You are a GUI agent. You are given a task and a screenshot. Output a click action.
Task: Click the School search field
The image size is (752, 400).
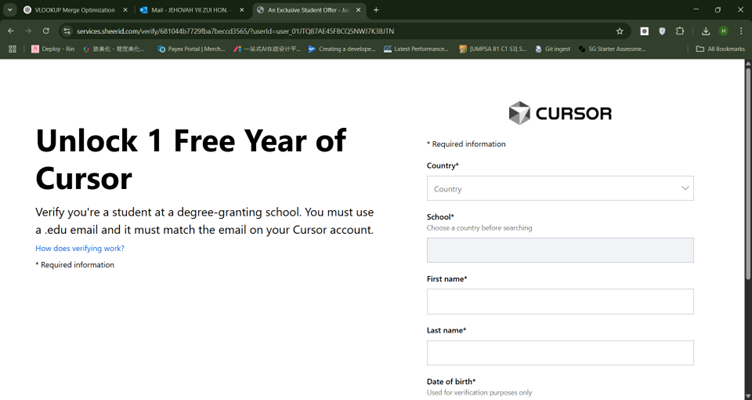560,250
